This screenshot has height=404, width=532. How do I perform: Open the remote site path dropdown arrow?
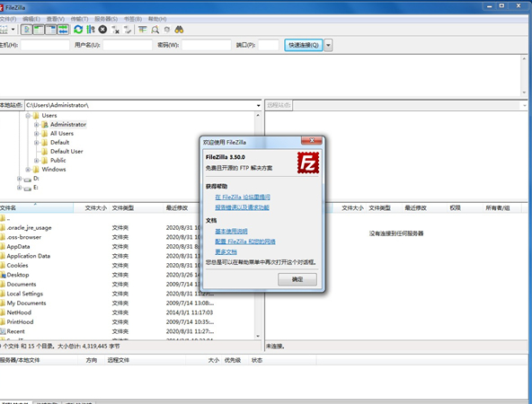click(525, 105)
